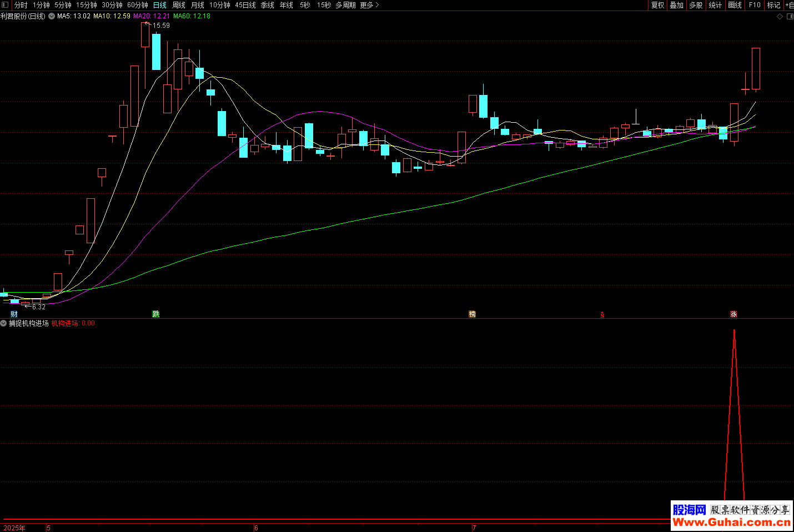
Task: Open the 涨 event marker on chart
Action: point(733,314)
